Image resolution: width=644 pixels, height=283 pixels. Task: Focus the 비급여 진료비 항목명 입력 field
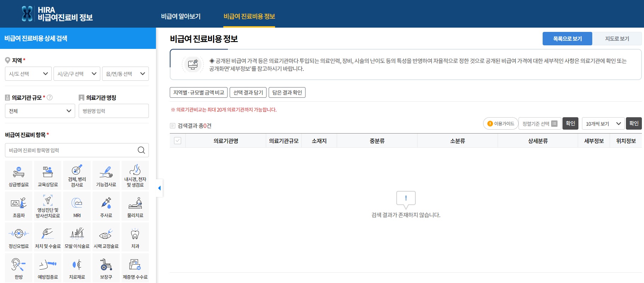(x=77, y=150)
